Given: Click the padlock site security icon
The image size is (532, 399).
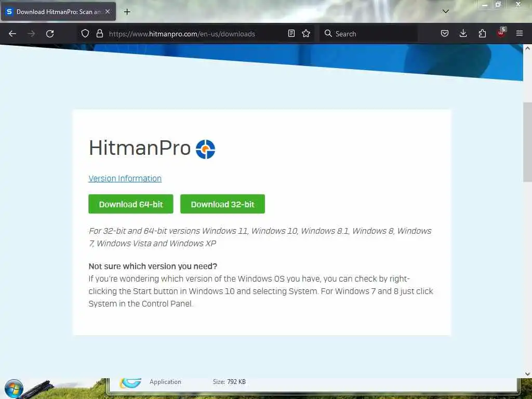Looking at the screenshot, I should click(99, 33).
